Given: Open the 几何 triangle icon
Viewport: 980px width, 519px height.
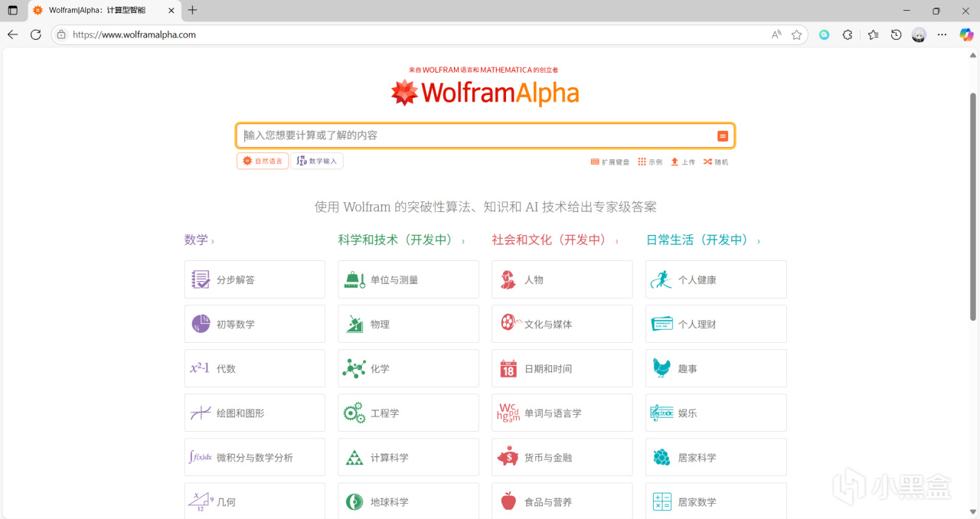Looking at the screenshot, I should click(201, 501).
